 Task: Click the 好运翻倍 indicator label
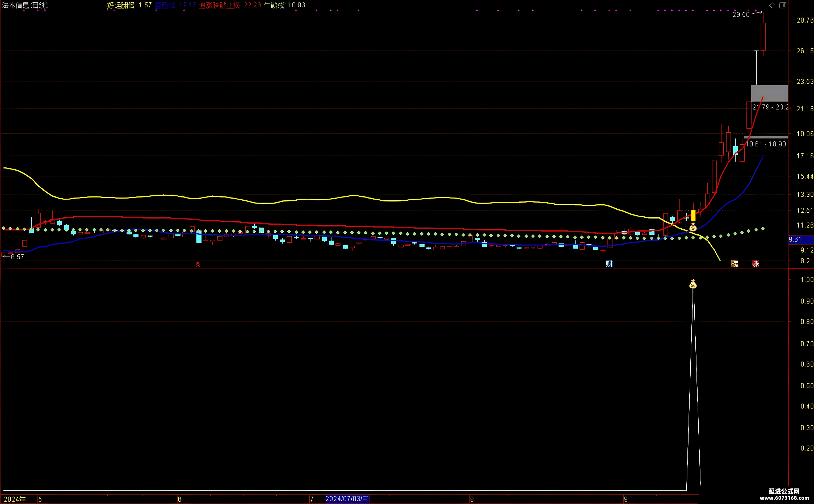point(121,5)
